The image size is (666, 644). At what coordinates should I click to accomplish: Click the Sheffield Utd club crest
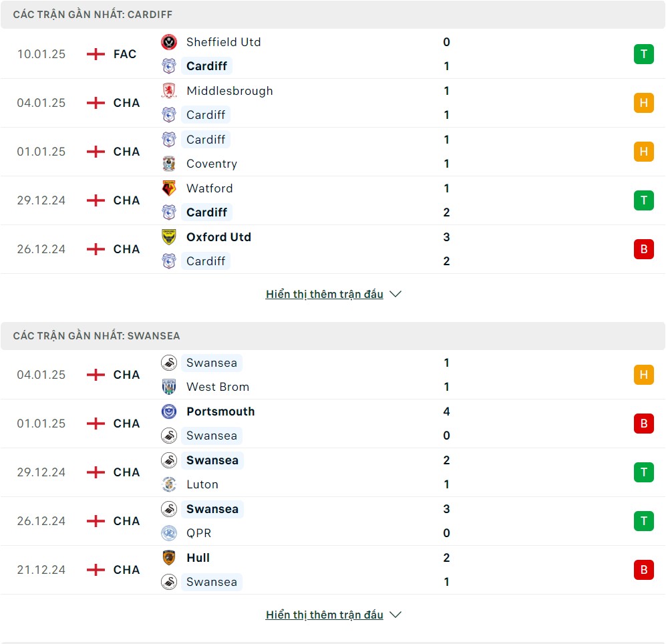pyautogui.click(x=169, y=42)
